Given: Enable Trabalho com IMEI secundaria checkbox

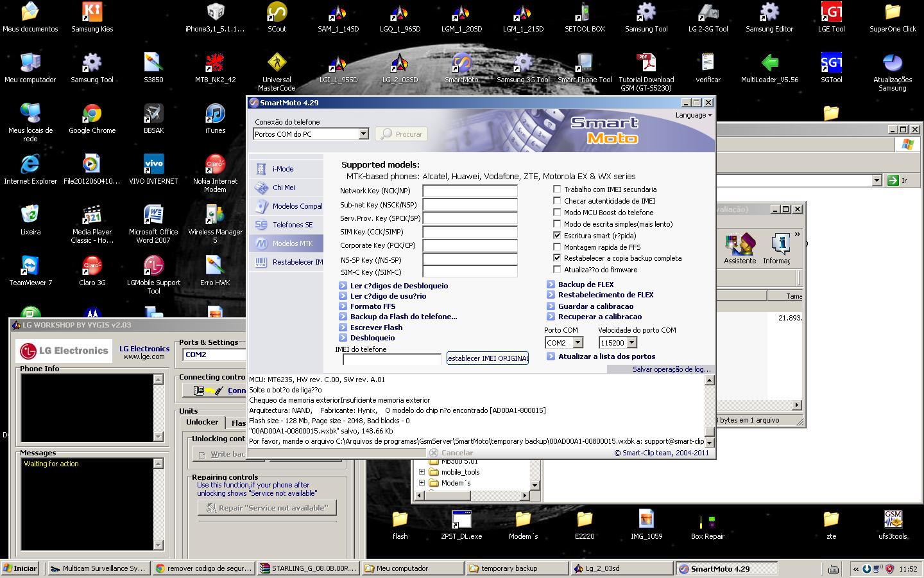Looking at the screenshot, I should pyautogui.click(x=557, y=189).
